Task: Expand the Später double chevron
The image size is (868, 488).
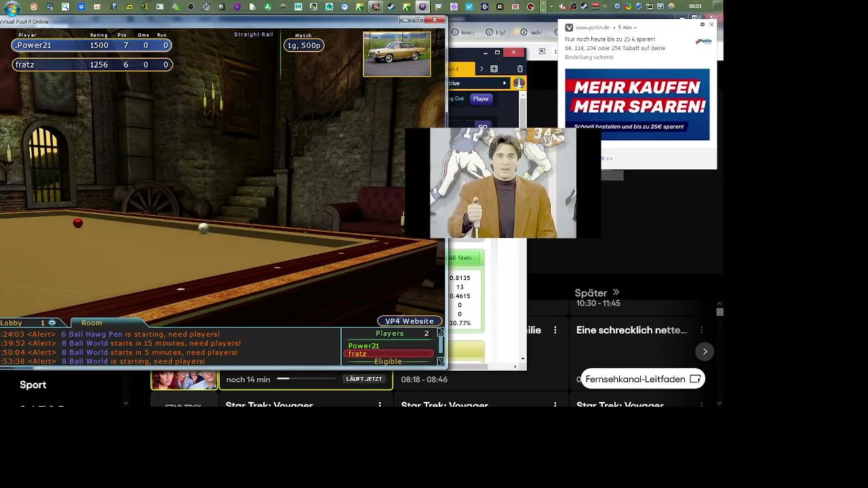Action: tap(616, 293)
